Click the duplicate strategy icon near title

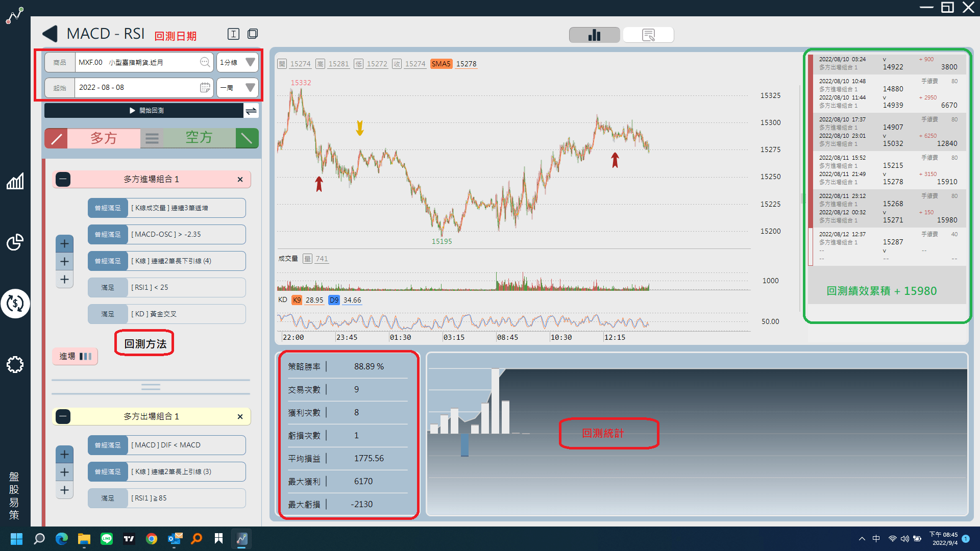(253, 34)
